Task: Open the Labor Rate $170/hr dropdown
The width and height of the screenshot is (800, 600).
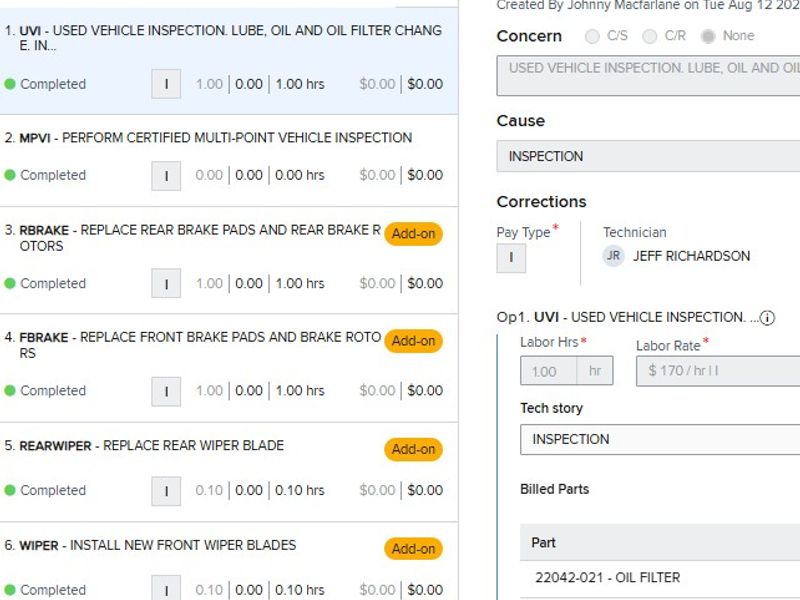Action: pyautogui.click(x=718, y=371)
